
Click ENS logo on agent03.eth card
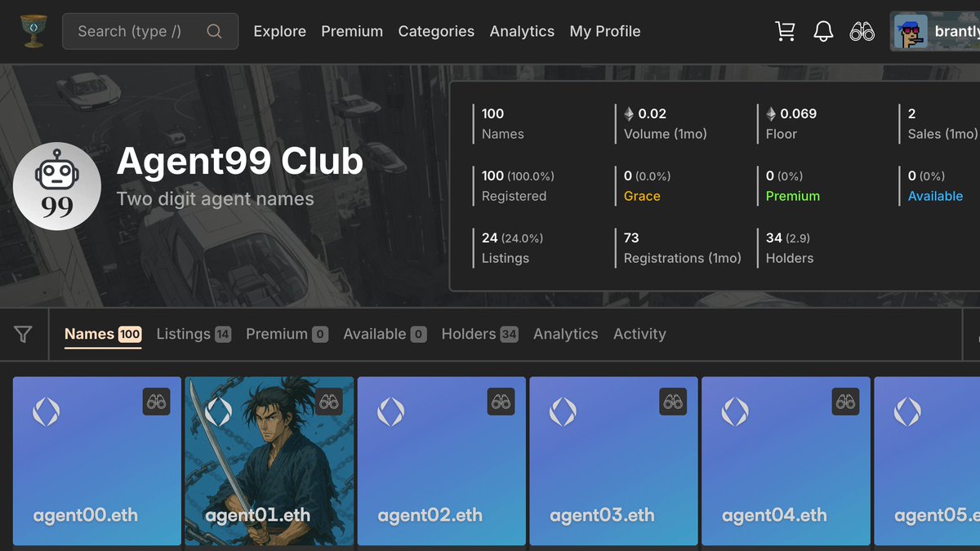coord(563,411)
